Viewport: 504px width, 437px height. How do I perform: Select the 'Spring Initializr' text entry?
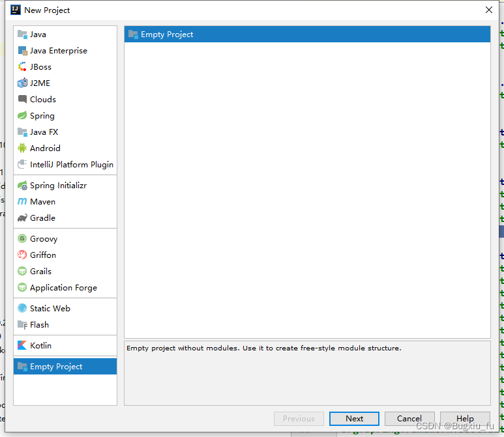59,185
